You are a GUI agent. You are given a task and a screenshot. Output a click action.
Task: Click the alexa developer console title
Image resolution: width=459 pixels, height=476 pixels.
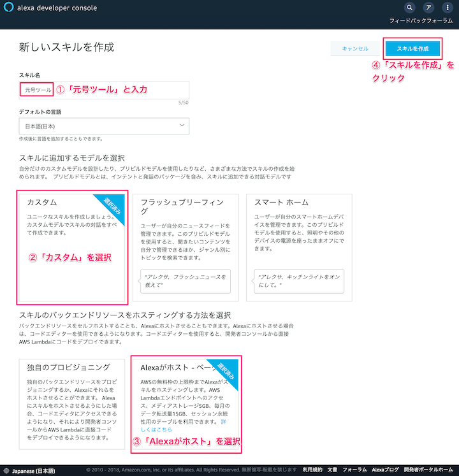click(x=57, y=8)
